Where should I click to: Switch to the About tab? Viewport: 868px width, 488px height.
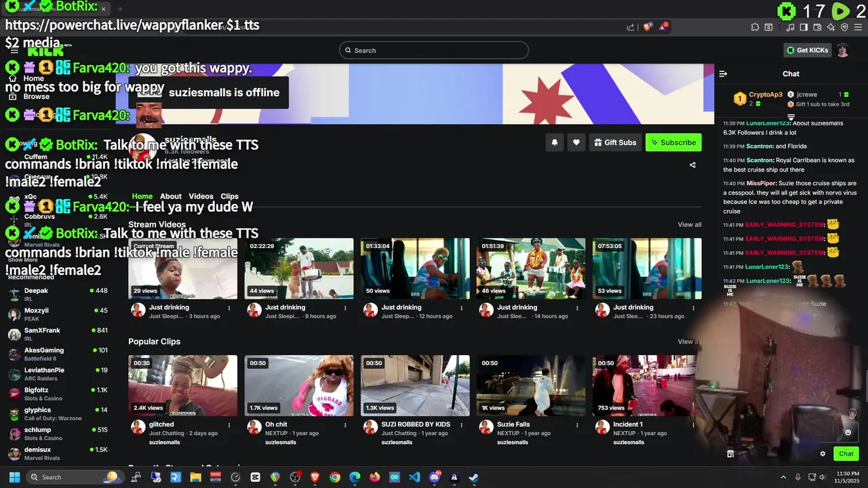[x=171, y=197]
